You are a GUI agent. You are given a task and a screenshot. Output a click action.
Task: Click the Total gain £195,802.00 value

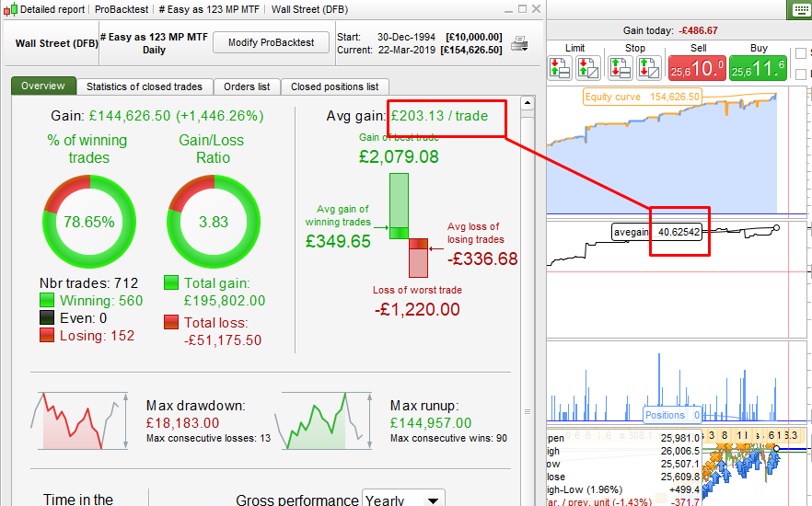[x=225, y=300]
